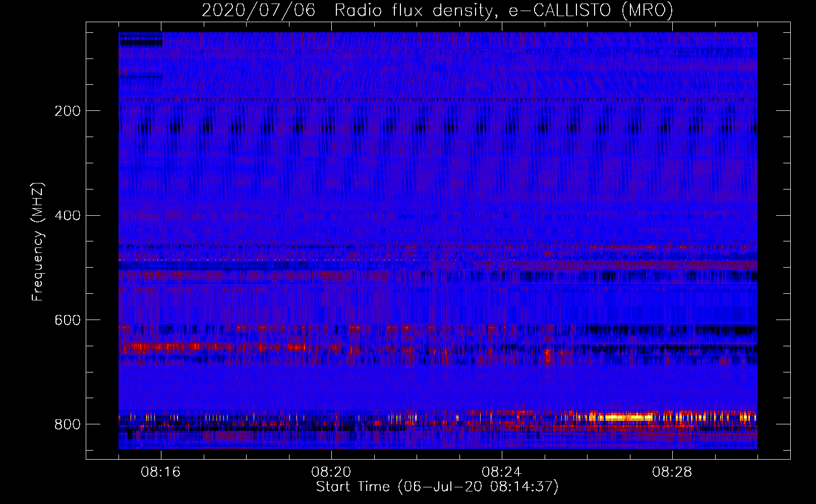The height and width of the screenshot is (504, 816).
Task: Click the '08:16' time tick label
Action: tap(161, 472)
